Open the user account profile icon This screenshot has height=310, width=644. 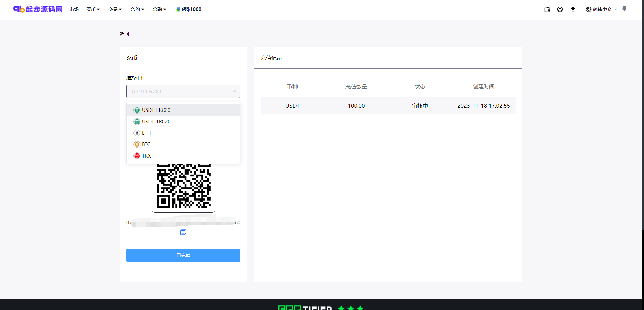[x=560, y=9]
